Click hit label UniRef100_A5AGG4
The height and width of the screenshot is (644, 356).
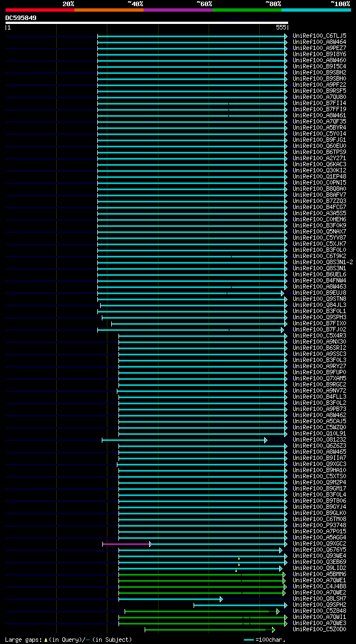(x=319, y=538)
